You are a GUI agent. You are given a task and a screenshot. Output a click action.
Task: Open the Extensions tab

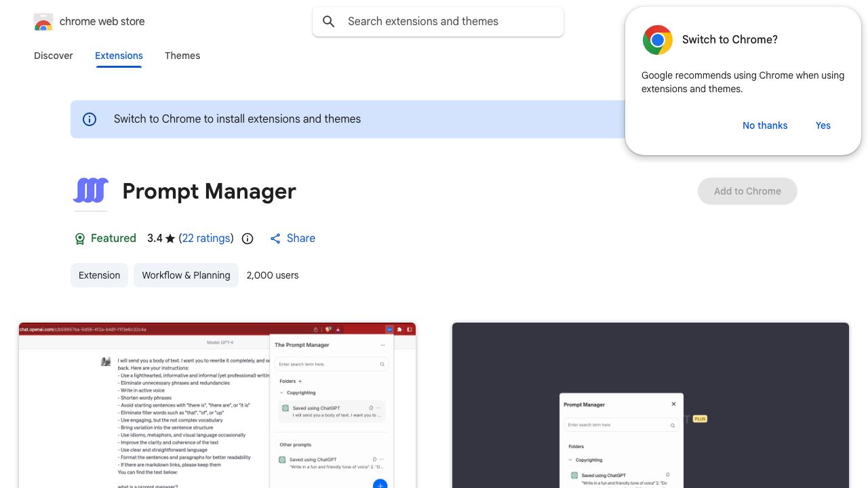tap(119, 56)
